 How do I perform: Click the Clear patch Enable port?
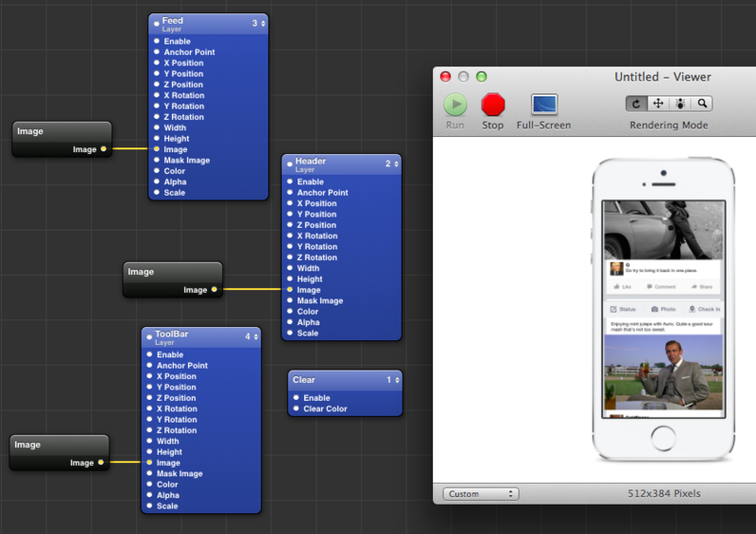pyautogui.click(x=296, y=398)
